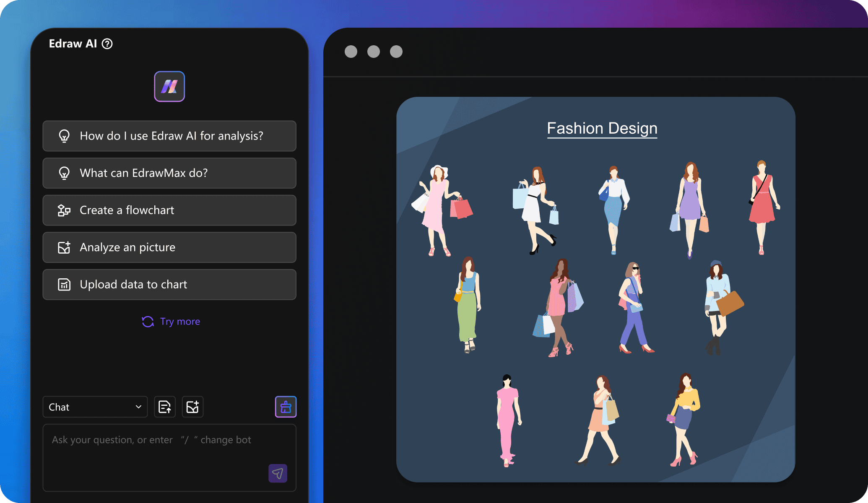Click the Fashion Design title label
This screenshot has width=868, height=503.
600,127
